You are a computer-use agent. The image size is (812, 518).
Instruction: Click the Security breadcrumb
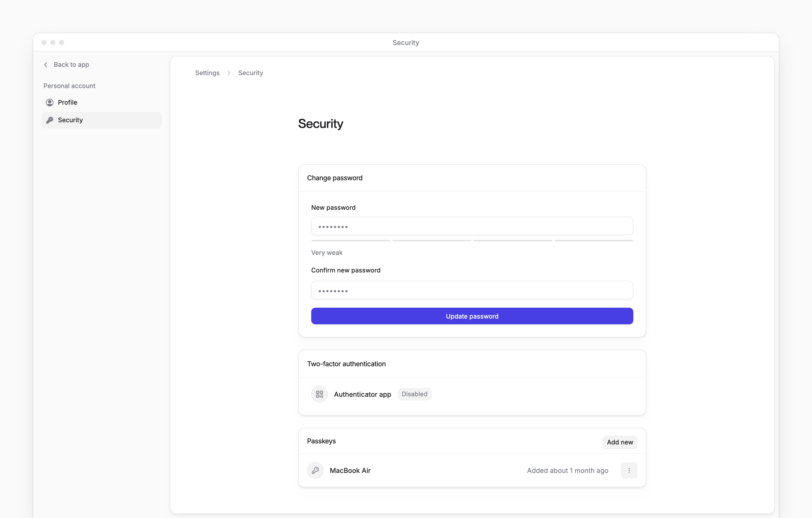251,73
